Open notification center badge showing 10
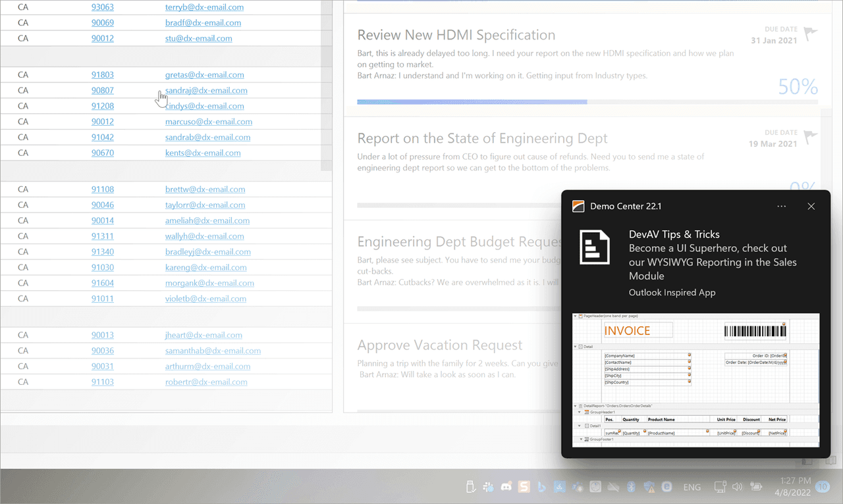This screenshot has width=843, height=504. point(823,487)
